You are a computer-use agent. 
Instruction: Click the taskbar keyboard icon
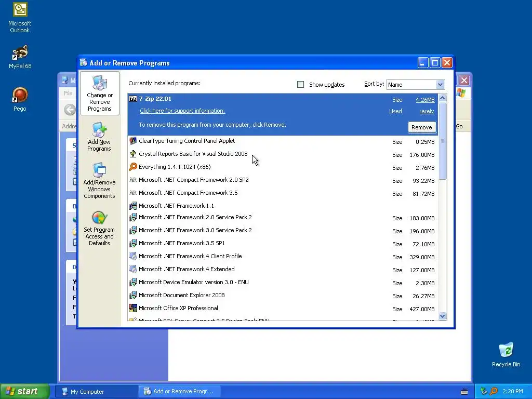tap(464, 392)
